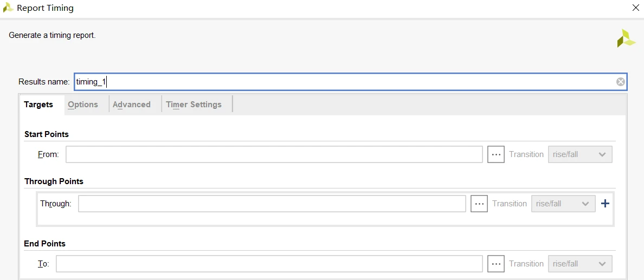Switch to the Advanced tab
Image resolution: width=644 pixels, height=280 pixels.
pyautogui.click(x=131, y=105)
